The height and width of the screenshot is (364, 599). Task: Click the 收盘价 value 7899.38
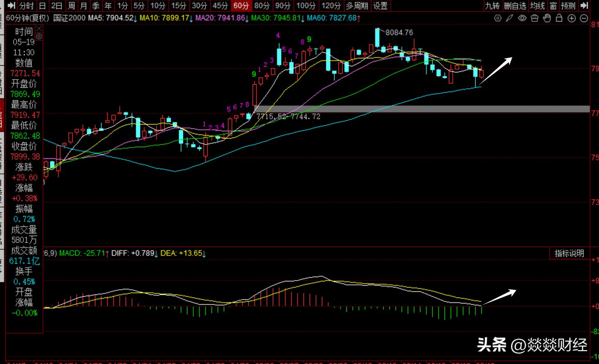(x=25, y=156)
